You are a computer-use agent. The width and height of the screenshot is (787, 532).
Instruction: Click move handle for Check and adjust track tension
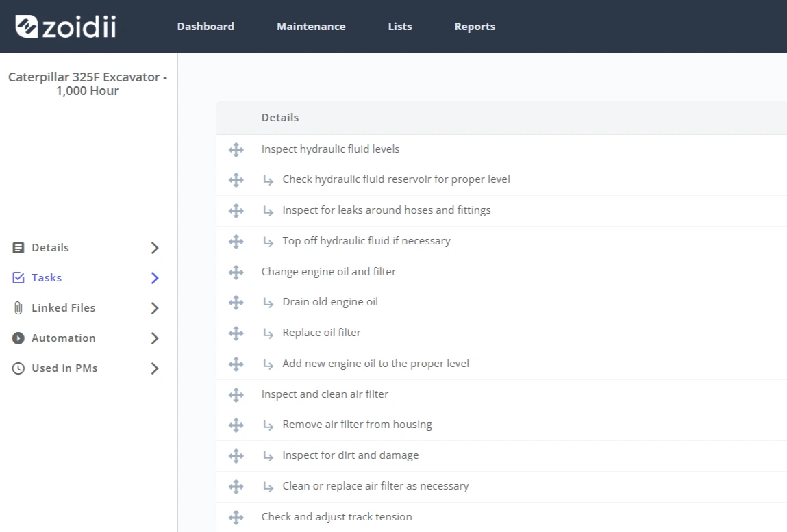(x=236, y=517)
